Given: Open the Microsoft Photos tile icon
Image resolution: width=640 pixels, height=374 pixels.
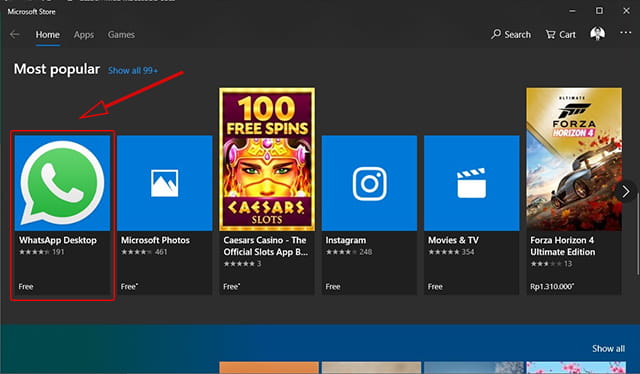Looking at the screenshot, I should click(164, 183).
